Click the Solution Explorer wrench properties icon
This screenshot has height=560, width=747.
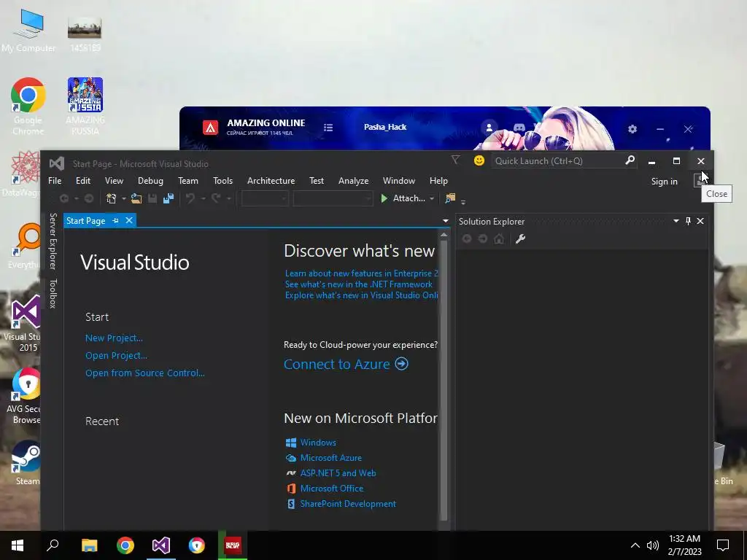coord(520,238)
